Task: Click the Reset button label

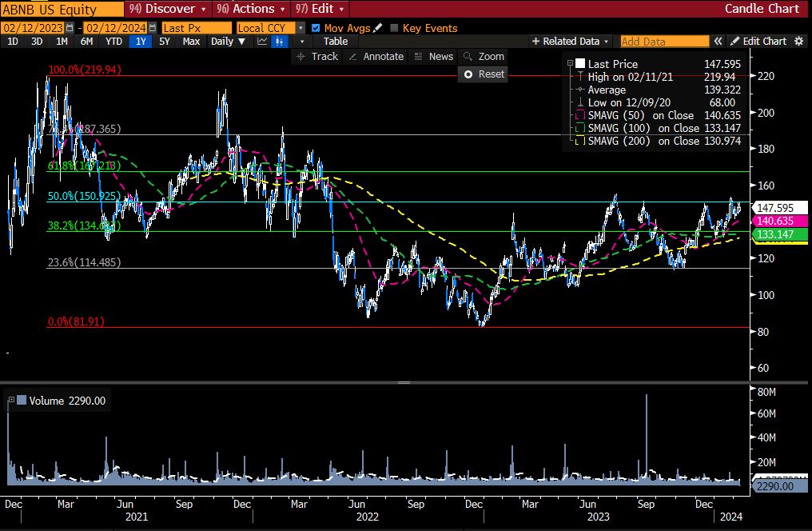Action: click(491, 74)
